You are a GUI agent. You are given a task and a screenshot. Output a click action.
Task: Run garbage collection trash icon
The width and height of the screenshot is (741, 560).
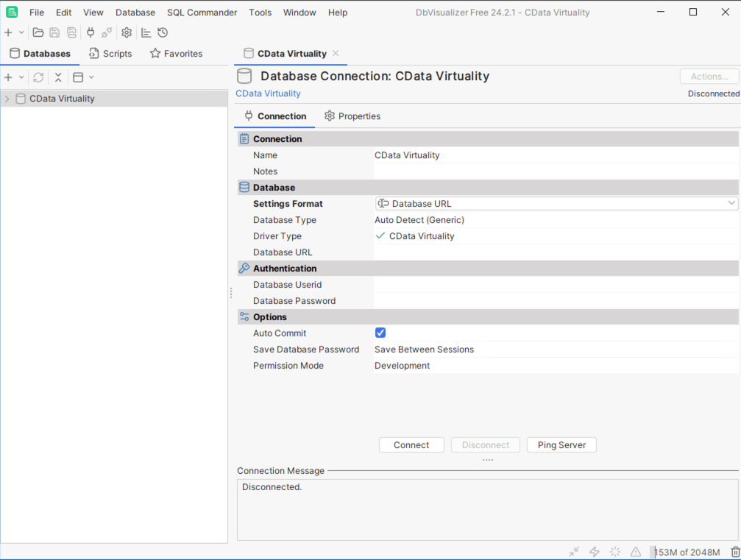tap(735, 552)
